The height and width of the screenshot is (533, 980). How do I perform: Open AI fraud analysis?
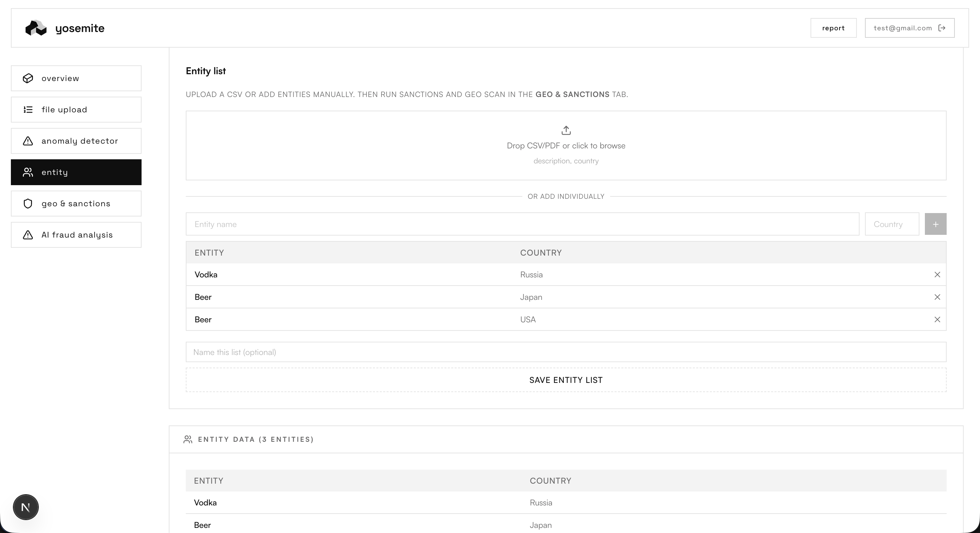point(76,235)
